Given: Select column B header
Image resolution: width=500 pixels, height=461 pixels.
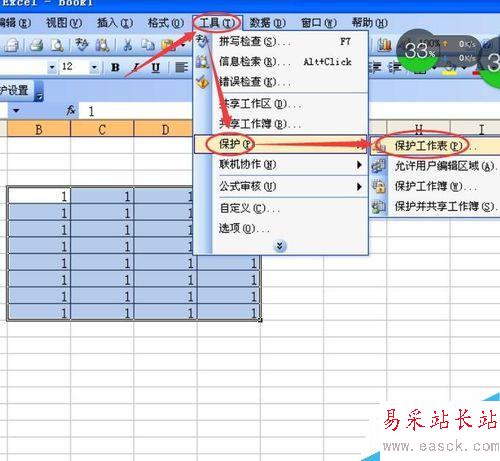Looking at the screenshot, I should 39,129.
